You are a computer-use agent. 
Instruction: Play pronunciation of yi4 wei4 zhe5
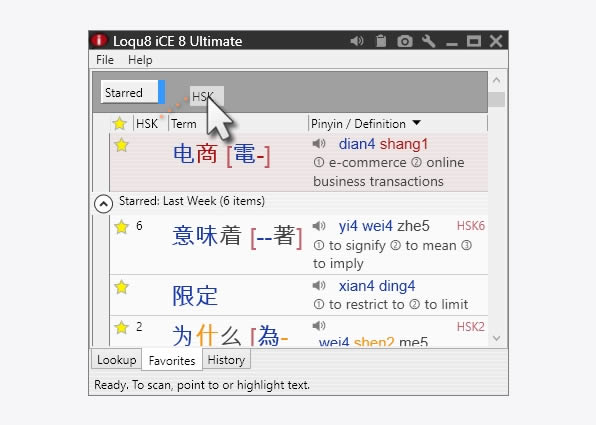coord(319,226)
